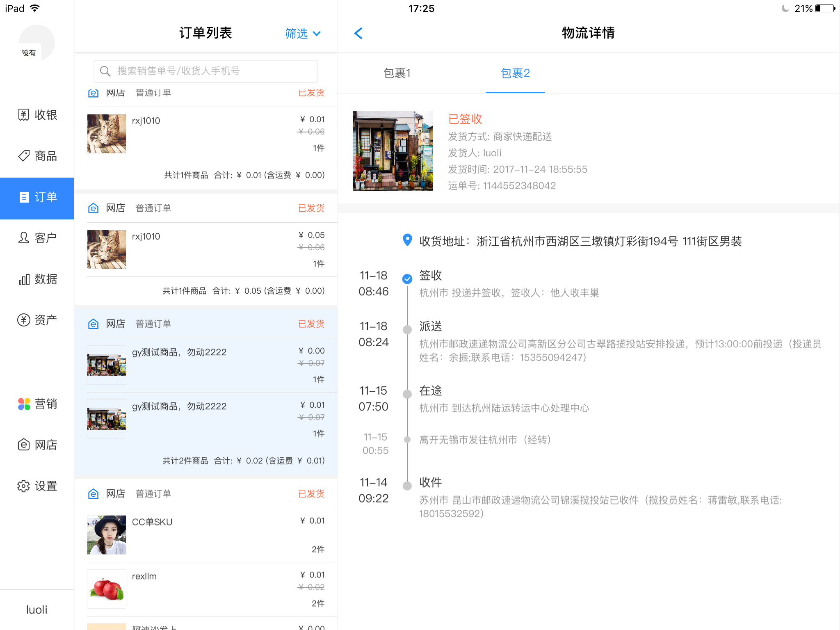
Task: Open gy测试商品 thumbnail priced ¥0.01
Action: pyautogui.click(x=107, y=419)
